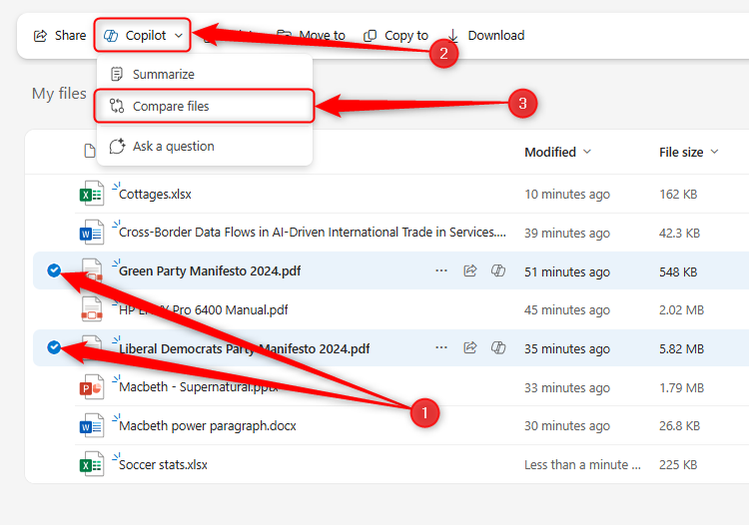This screenshot has height=525, width=749.
Task: Uncheck Green Party Manifesto 2024.pdf checkbox
Action: coord(53,270)
